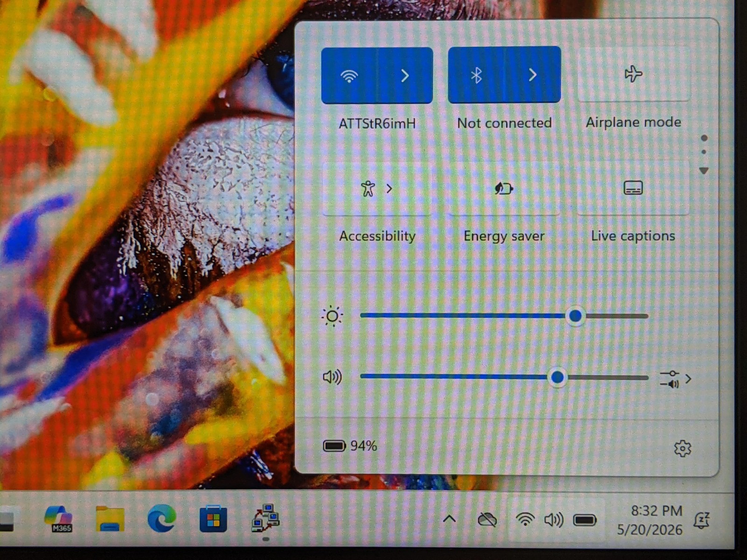Launch Microsoft Edge from taskbar
Image resolution: width=747 pixels, height=560 pixels.
click(x=162, y=518)
